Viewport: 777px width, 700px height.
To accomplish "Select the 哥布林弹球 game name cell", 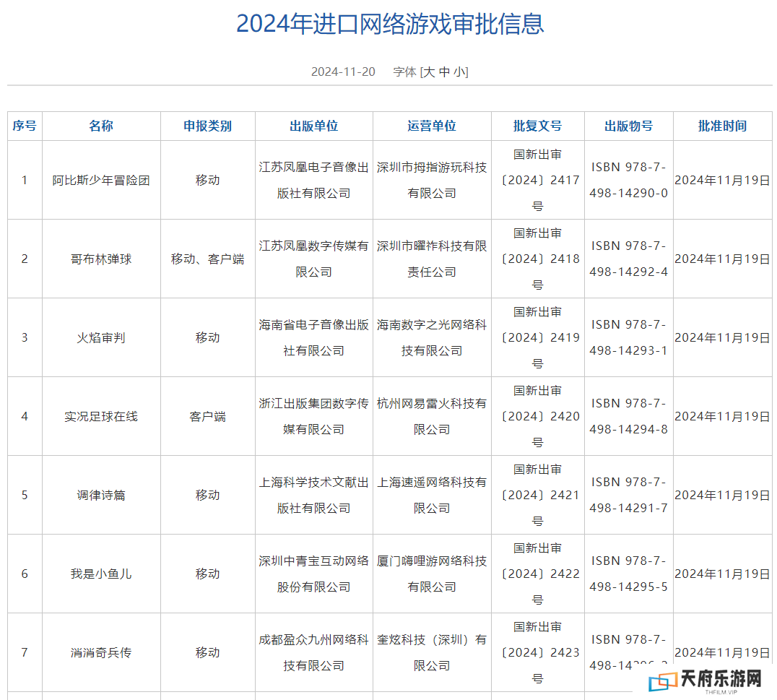I will pos(101,259).
